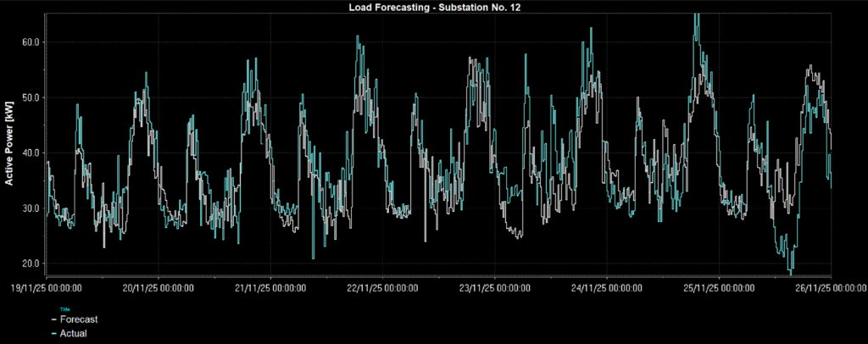Select the 'Active Power [kW]' y-axis label
The image size is (868, 344).
9,147
